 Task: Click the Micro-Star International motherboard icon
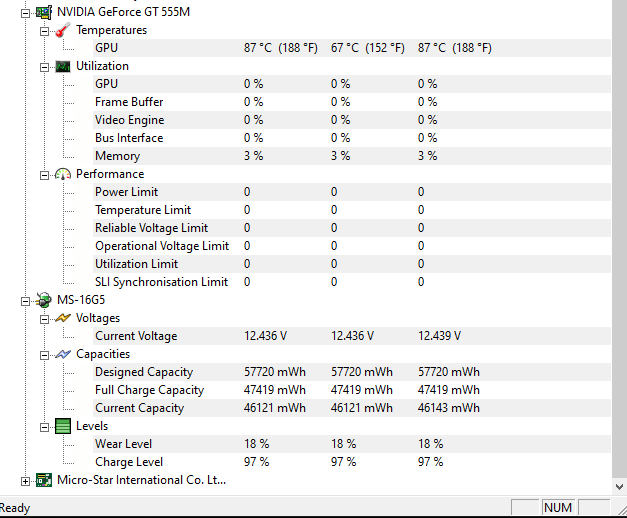[x=44, y=480]
